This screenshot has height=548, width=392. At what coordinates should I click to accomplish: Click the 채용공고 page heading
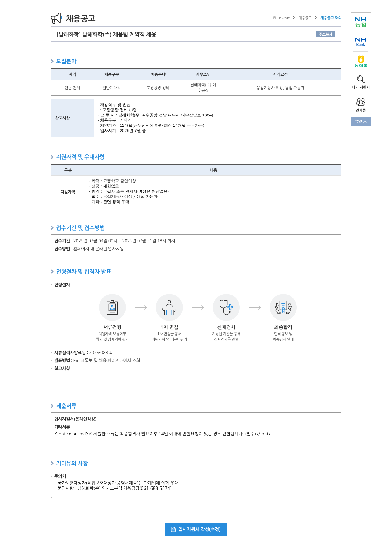click(81, 18)
